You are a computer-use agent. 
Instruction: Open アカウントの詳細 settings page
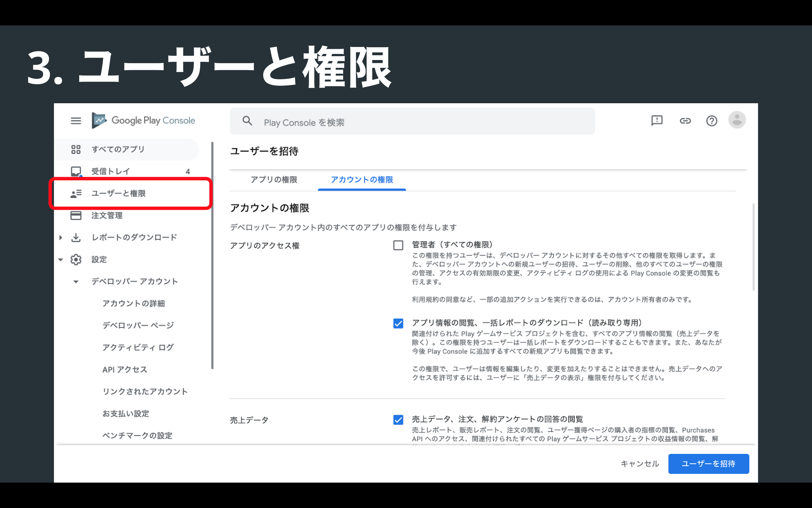coord(134,304)
